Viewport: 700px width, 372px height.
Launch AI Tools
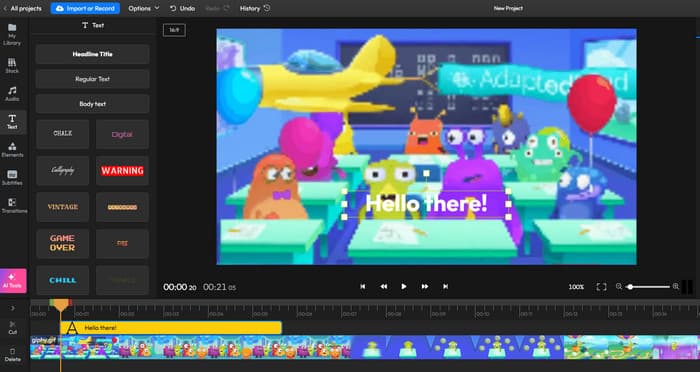point(13,280)
